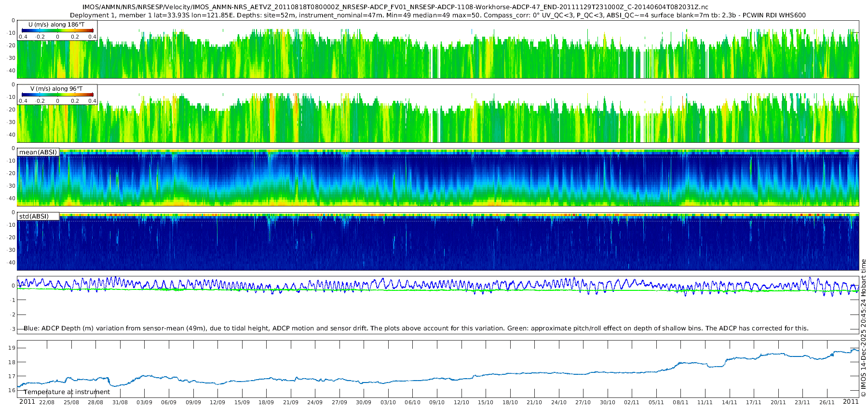Viewport: 868px width, 410px height.
Task: Click the 18/09 date tick label
Action: coord(266,402)
